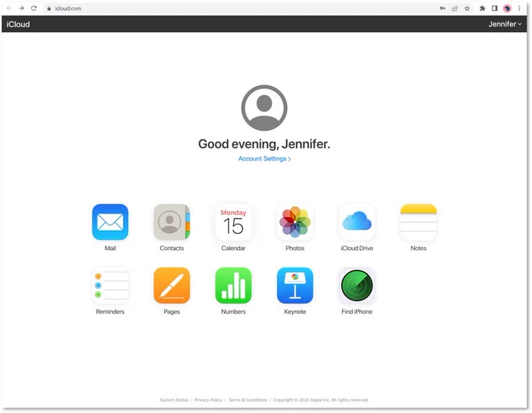Open the browser extensions puzzle icon
This screenshot has width=532, height=413.
pyautogui.click(x=482, y=9)
